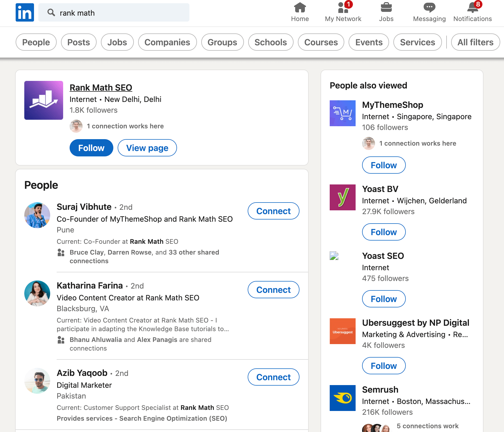The width and height of the screenshot is (504, 432).
Task: Follow Ubersuggest by NP Digital
Action: (x=384, y=366)
